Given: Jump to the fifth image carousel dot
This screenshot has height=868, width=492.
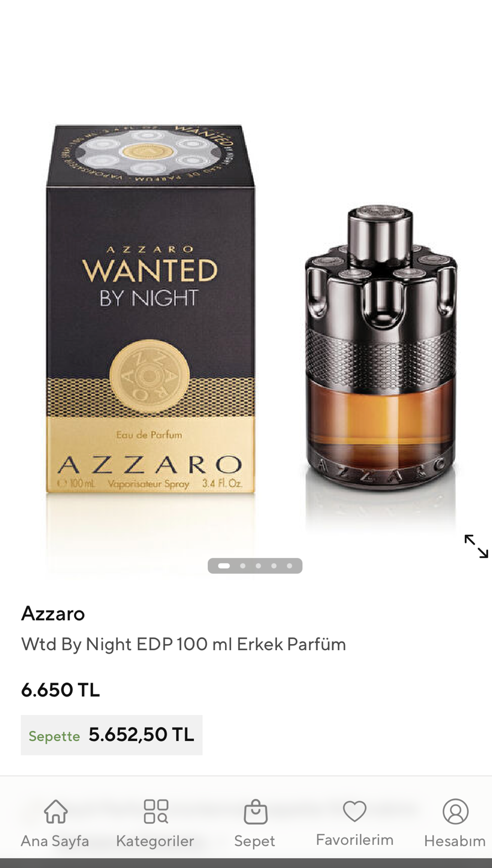Looking at the screenshot, I should [289, 566].
